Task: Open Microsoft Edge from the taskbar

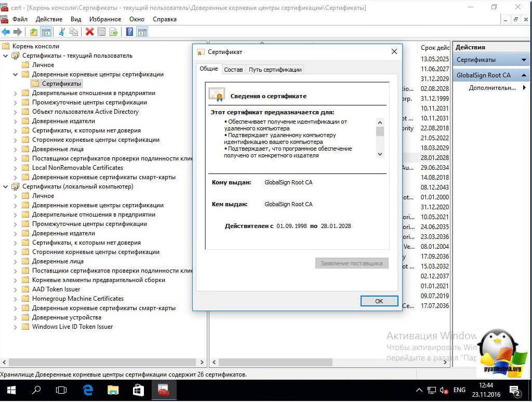Action: click(88, 390)
